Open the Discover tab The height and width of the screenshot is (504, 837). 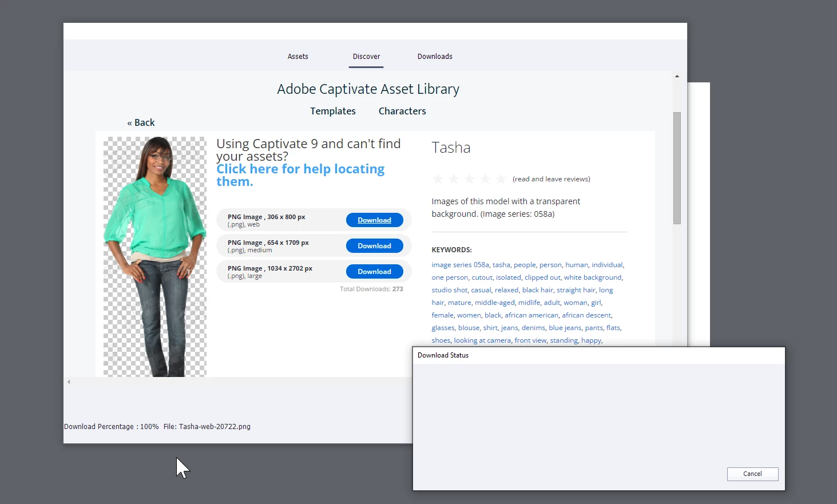366,57
